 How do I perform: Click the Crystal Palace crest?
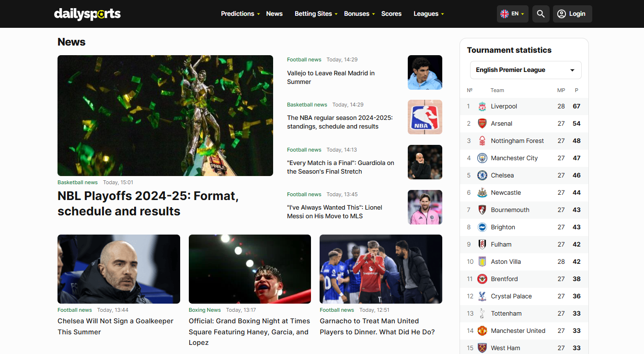pos(482,296)
